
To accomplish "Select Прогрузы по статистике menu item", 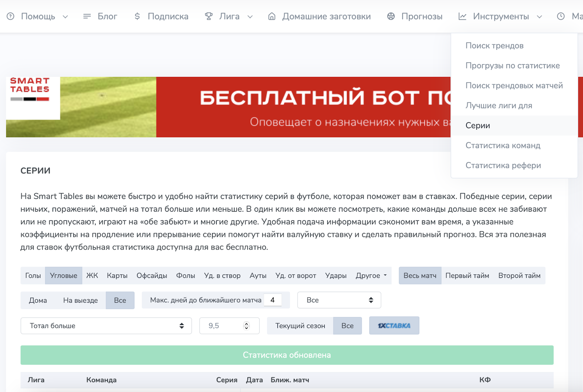I will [x=514, y=66].
